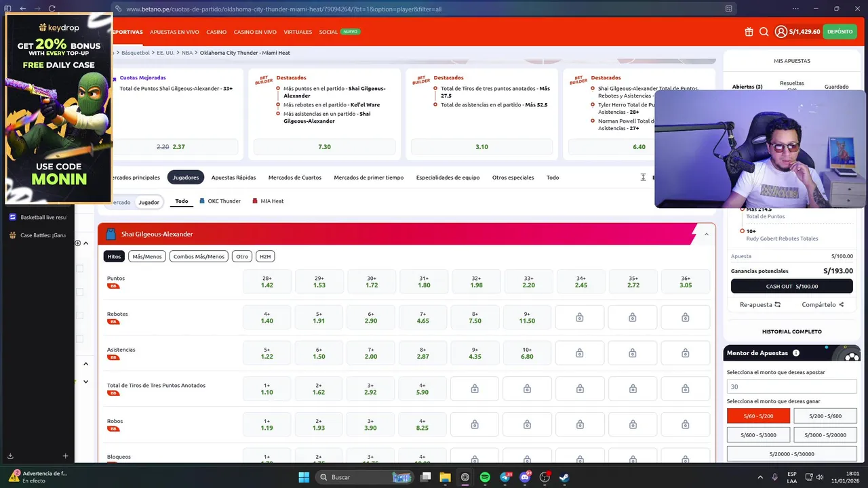Open the Jugadores markets tab

[x=186, y=178]
